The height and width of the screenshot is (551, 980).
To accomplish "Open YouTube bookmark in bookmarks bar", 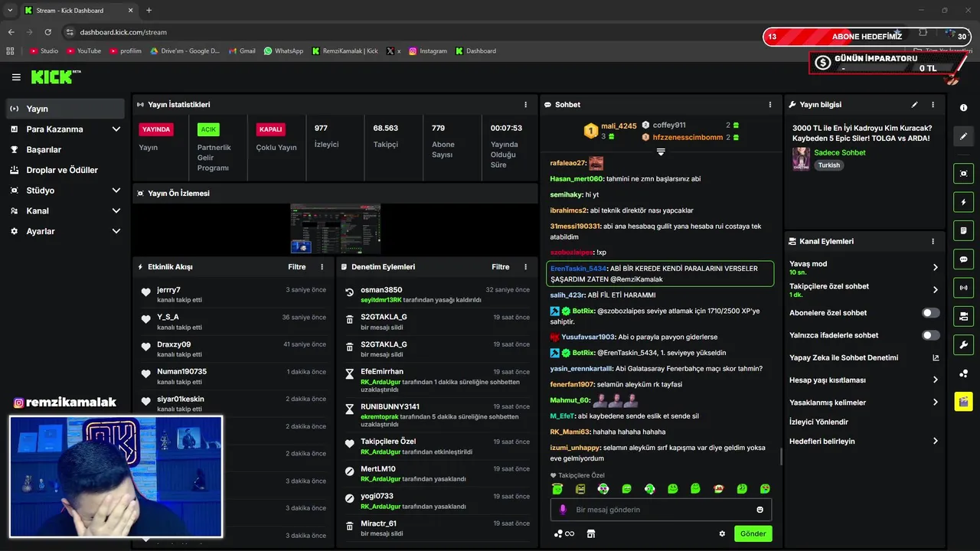I will [x=83, y=51].
